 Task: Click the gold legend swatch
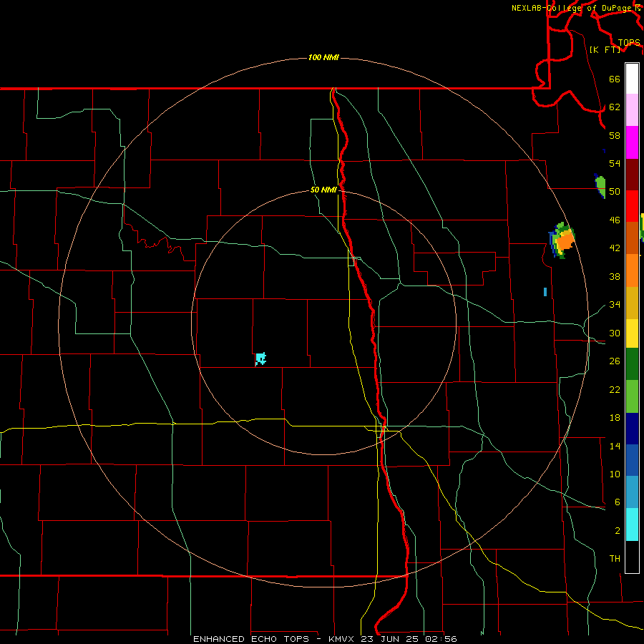coord(632,303)
